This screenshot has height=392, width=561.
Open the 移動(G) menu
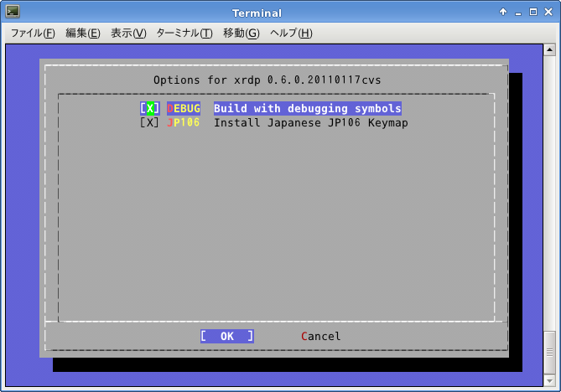pyautogui.click(x=242, y=34)
